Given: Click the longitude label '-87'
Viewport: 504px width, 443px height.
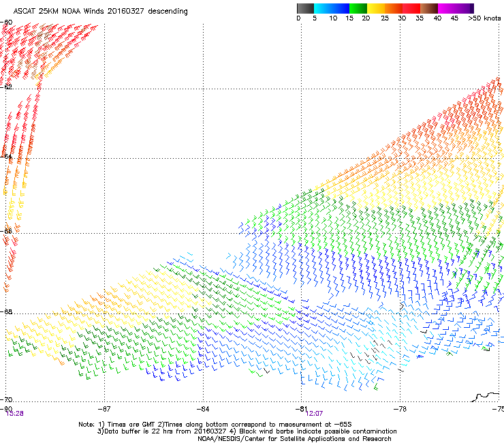Looking at the screenshot, I should point(104,409).
